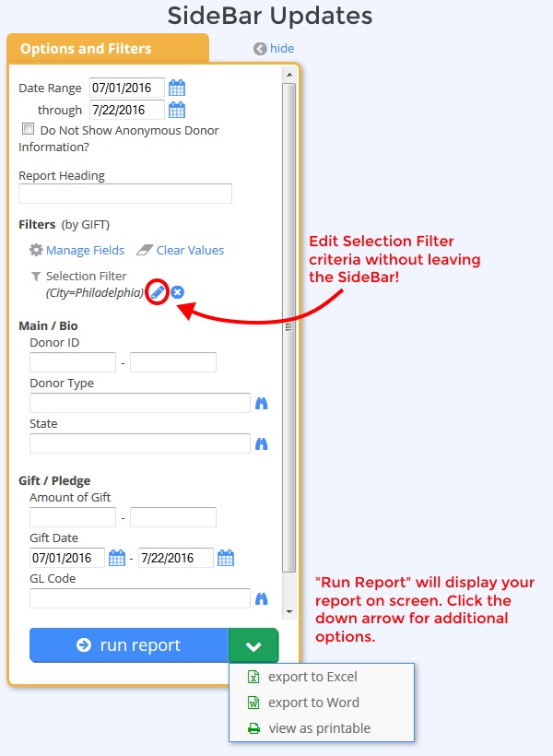Expand run report options with down arrow

(x=253, y=645)
